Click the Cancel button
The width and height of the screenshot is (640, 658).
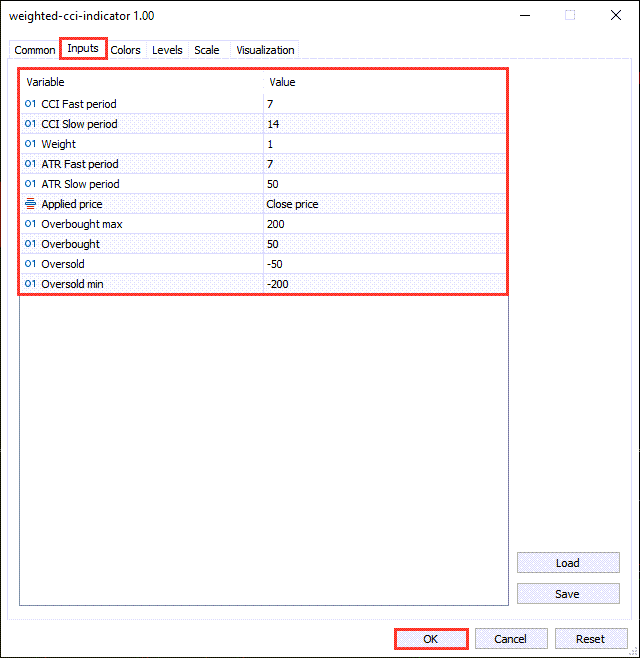[510, 639]
